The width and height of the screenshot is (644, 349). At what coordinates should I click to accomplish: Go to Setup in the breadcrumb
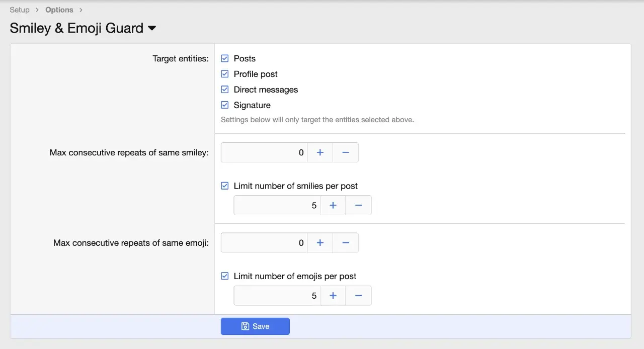click(20, 10)
